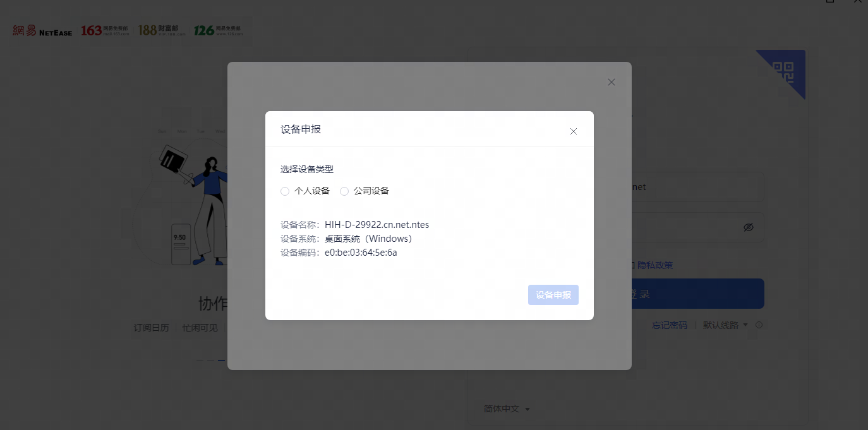
Task: Click the password input field
Action: 682,227
